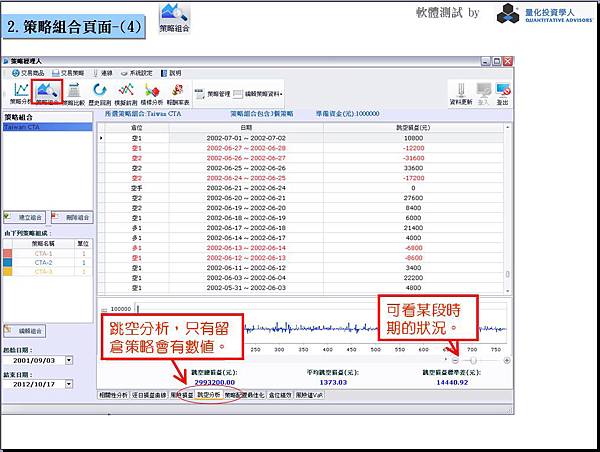
Task: Switch to the 跳空分析 tab
Action: [209, 395]
